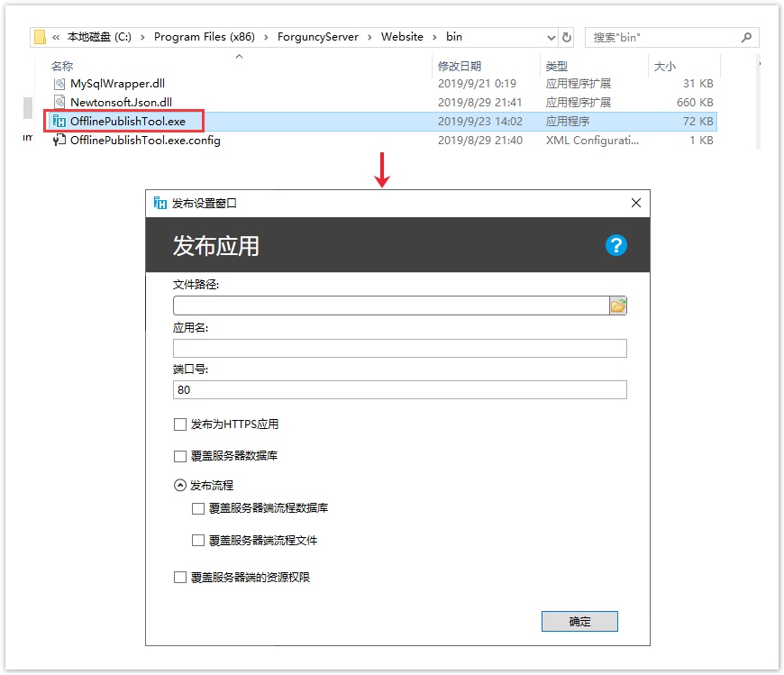Check the 覆盖服务器数据库 option
Viewport: 784px width, 675px height.
click(180, 456)
